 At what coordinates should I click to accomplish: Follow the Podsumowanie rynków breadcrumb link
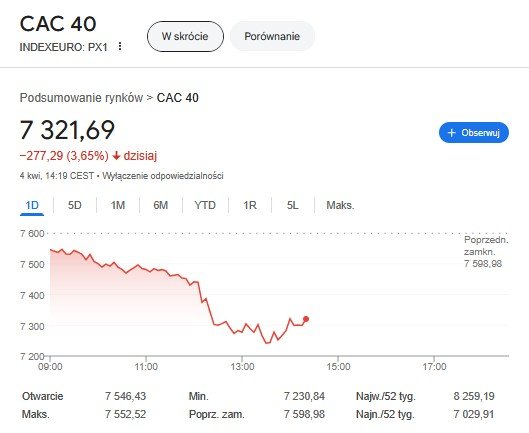(81, 98)
